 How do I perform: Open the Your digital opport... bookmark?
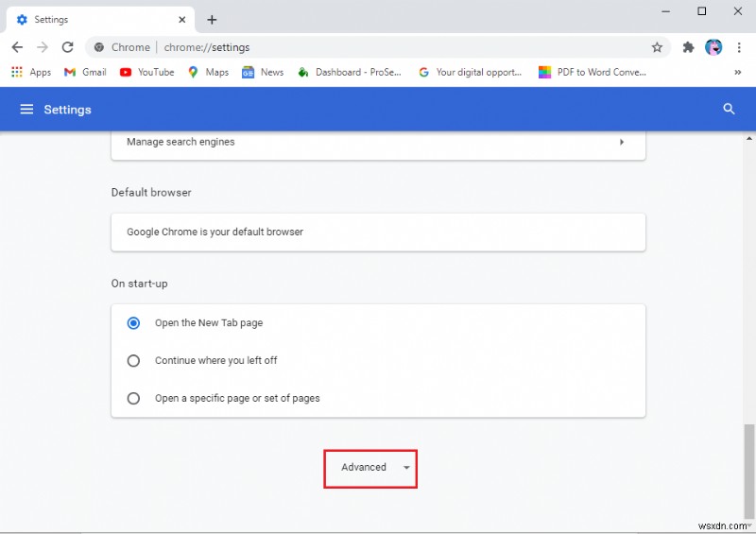coord(470,73)
